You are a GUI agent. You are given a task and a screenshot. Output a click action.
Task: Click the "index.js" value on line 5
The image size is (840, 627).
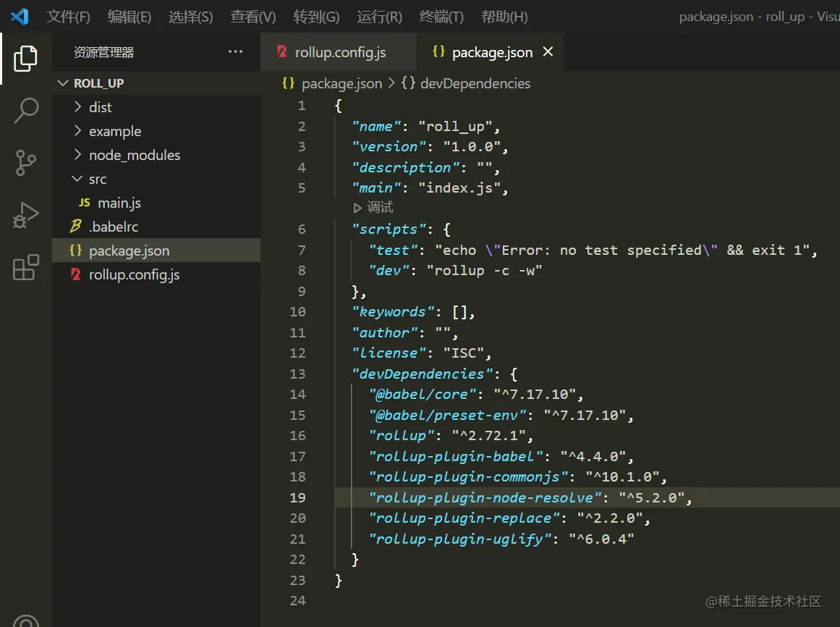[459, 188]
